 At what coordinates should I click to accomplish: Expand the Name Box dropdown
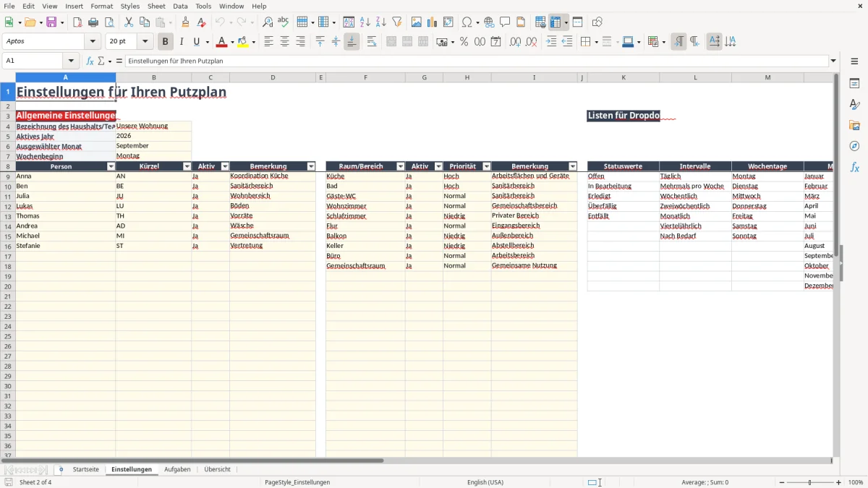(x=71, y=61)
